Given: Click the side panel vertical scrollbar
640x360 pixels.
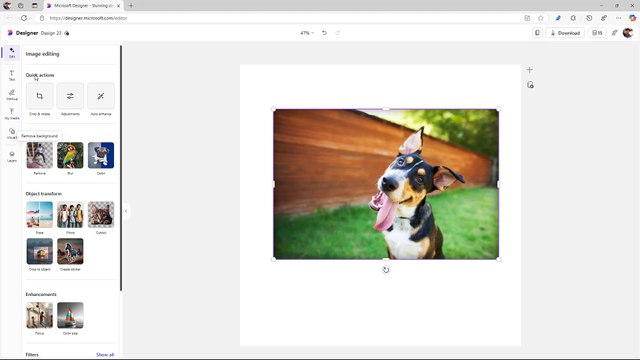Looking at the screenshot, I should point(121,168).
